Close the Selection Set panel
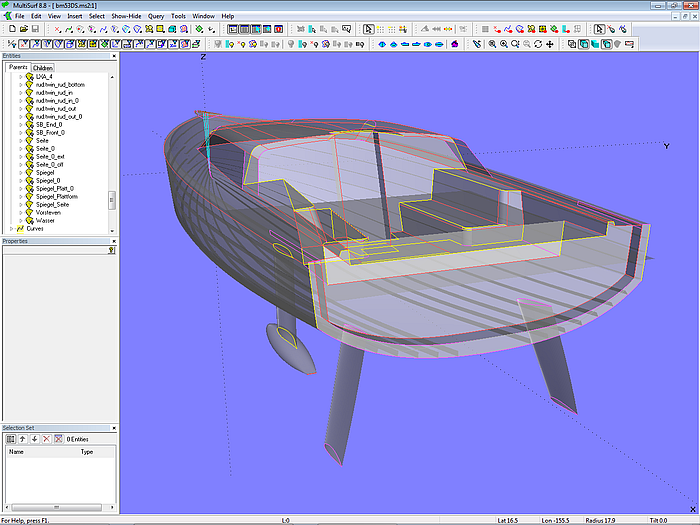 point(114,428)
